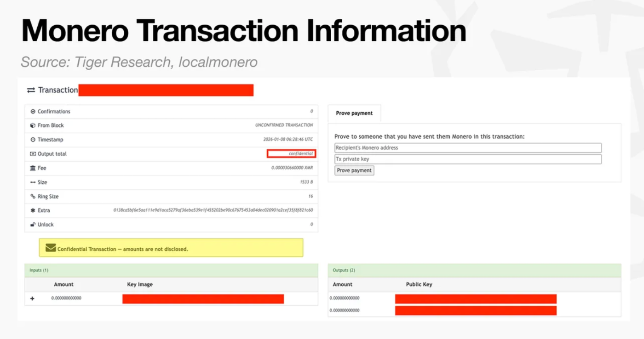Select the Output total value 'confidential'
Screen dimensions: 644x339
pos(301,154)
